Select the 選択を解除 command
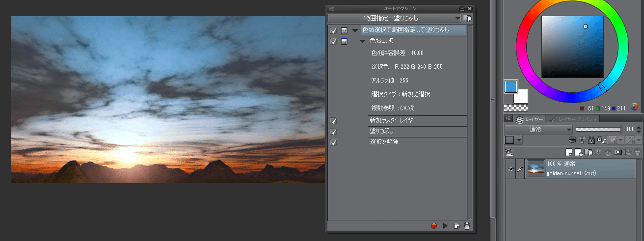The image size is (644, 241). [417, 143]
